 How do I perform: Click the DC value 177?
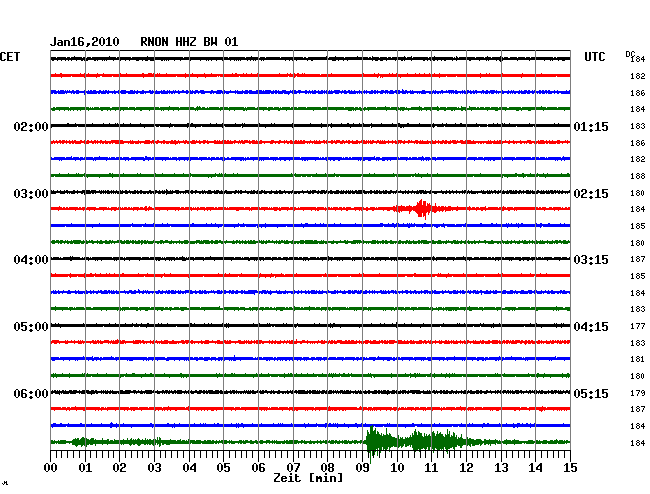[x=638, y=326]
